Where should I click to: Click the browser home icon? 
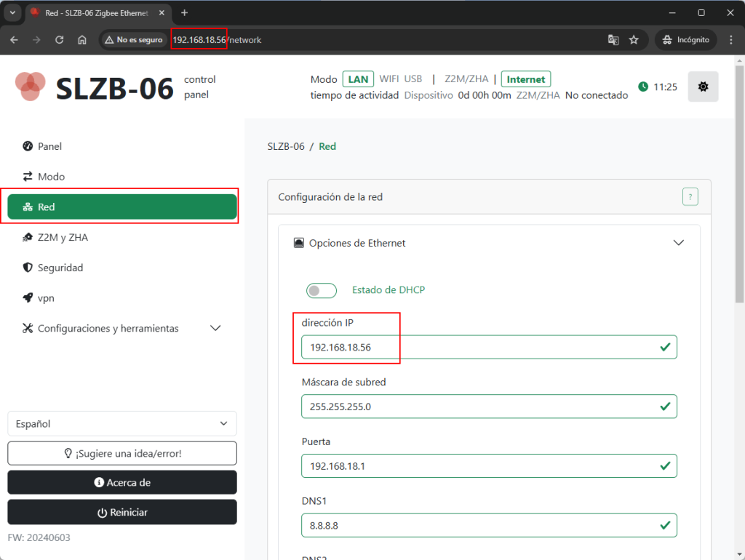(82, 40)
